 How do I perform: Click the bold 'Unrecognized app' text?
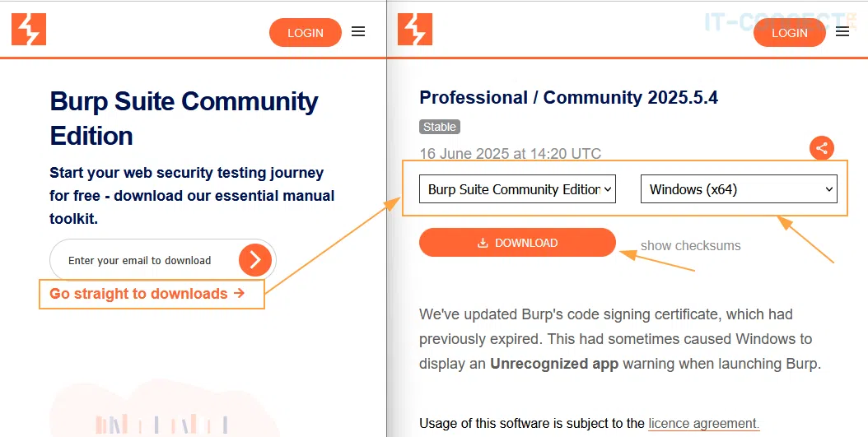554,364
